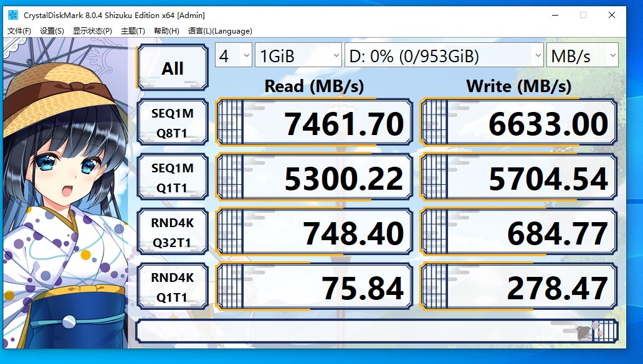The height and width of the screenshot is (364, 643).
Task: Start the SEQ1M Q1T1 test
Action: (173, 177)
